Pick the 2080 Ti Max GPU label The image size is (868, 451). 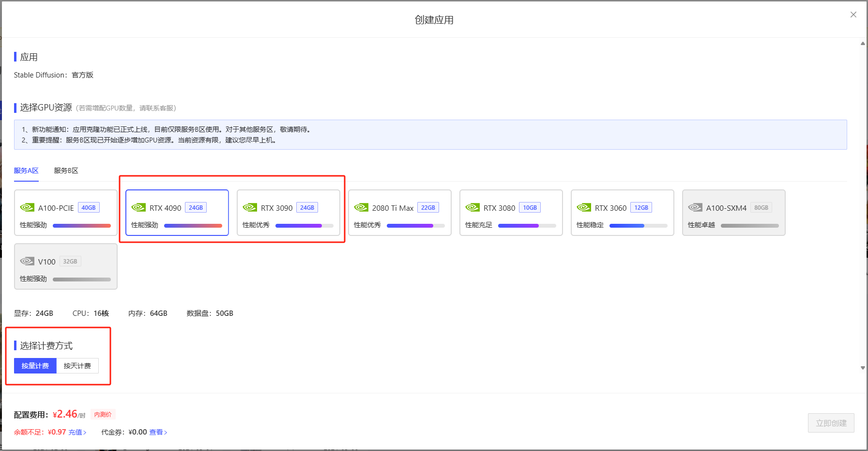point(393,208)
